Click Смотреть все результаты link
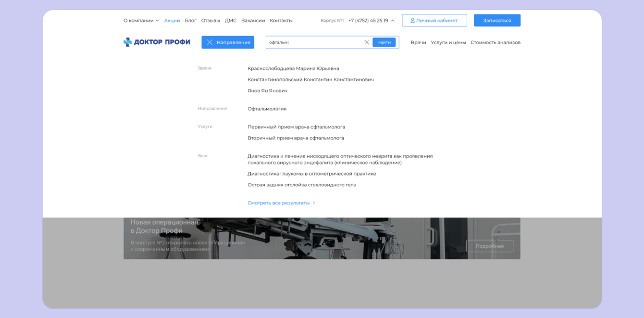Image resolution: width=644 pixels, height=318 pixels. tap(281, 203)
